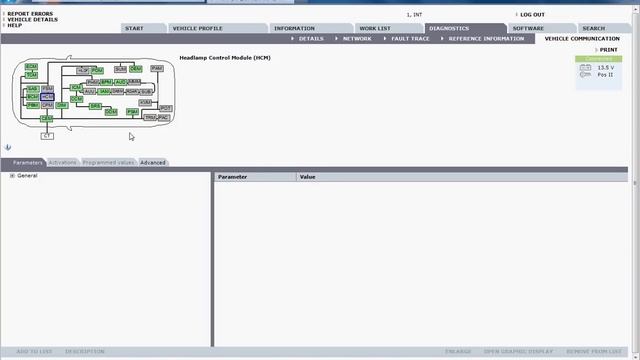Select the BCM module in network diagram
This screenshot has height=360, width=640.
tap(33, 97)
